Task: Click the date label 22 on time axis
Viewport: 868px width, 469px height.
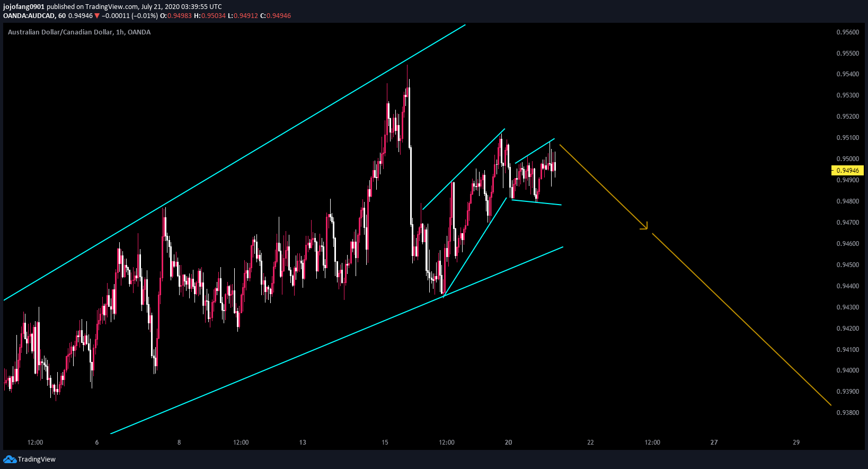Action: [x=590, y=443]
